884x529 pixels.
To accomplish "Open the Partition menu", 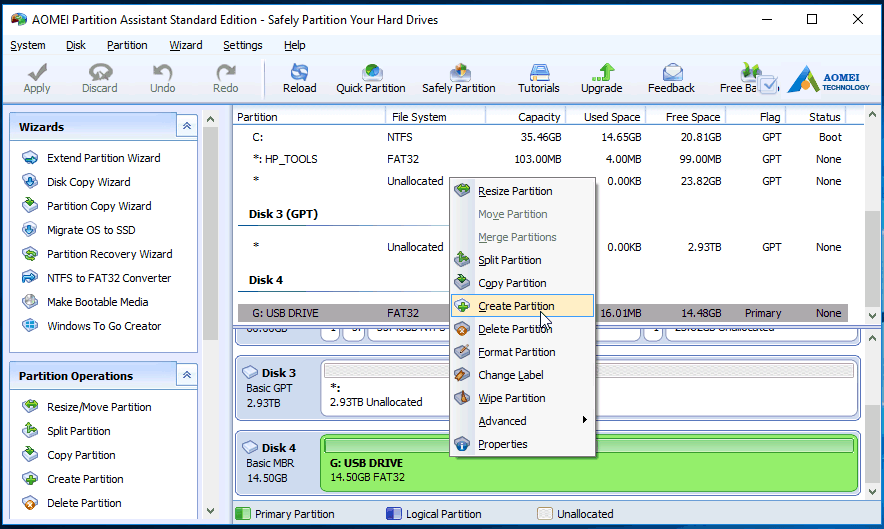I will pyautogui.click(x=127, y=45).
